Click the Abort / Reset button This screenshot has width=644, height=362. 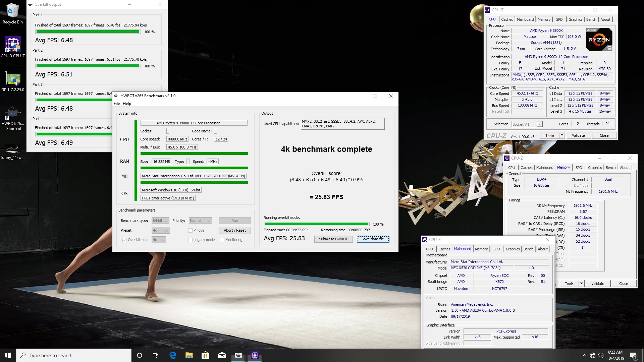click(x=235, y=230)
